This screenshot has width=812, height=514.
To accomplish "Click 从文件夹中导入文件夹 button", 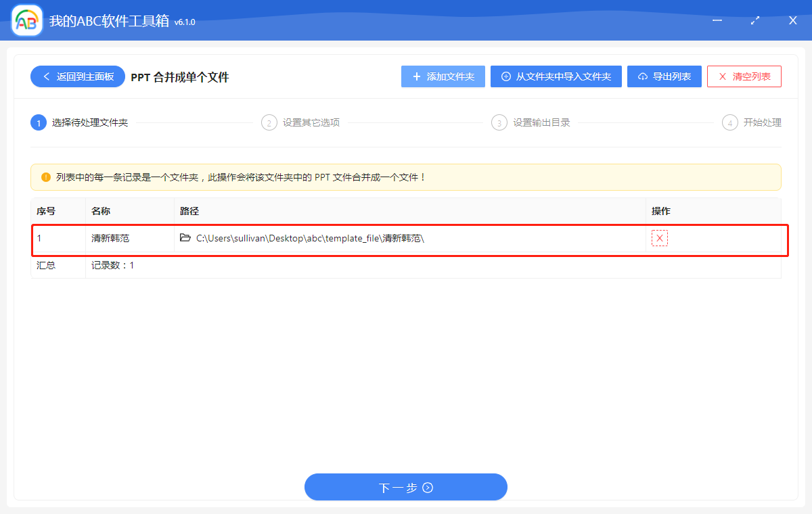I will (x=556, y=76).
